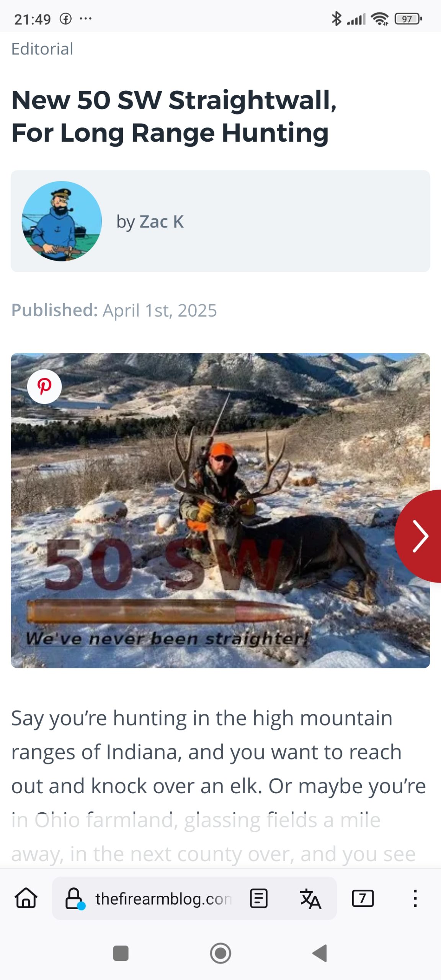Tap the Bluetooth status icon

pos(336,19)
